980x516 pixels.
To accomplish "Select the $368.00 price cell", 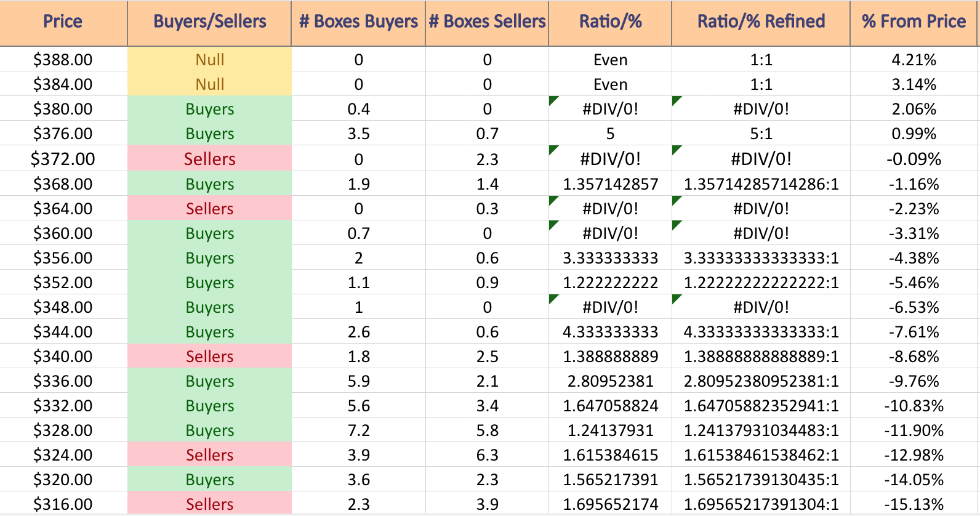I will tap(63, 184).
